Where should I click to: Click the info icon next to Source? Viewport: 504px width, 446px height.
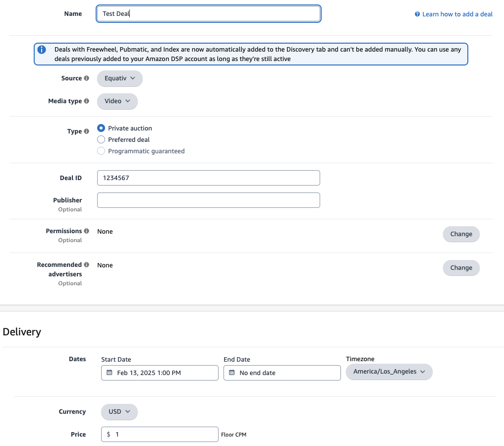coord(86,78)
